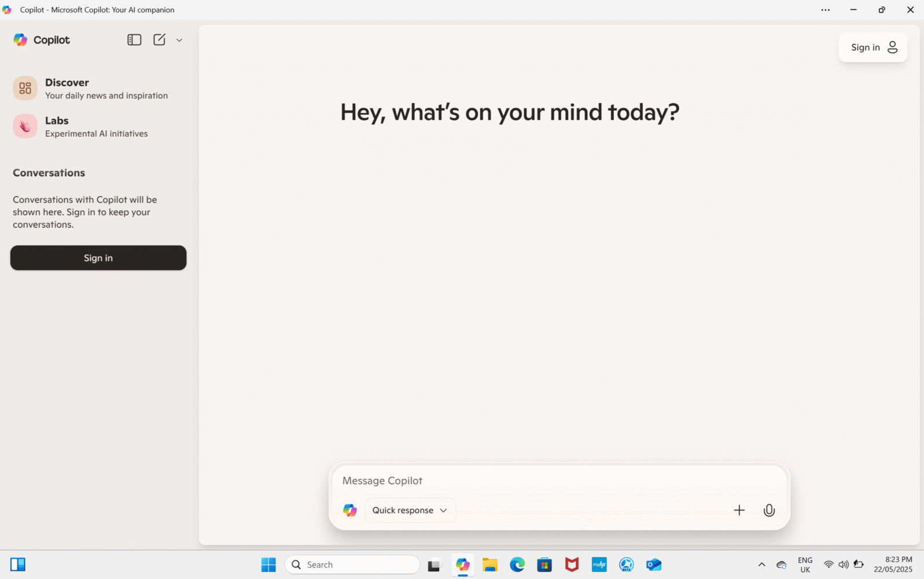Open the three-dot title bar menu
This screenshot has height=579, width=924.
(825, 10)
